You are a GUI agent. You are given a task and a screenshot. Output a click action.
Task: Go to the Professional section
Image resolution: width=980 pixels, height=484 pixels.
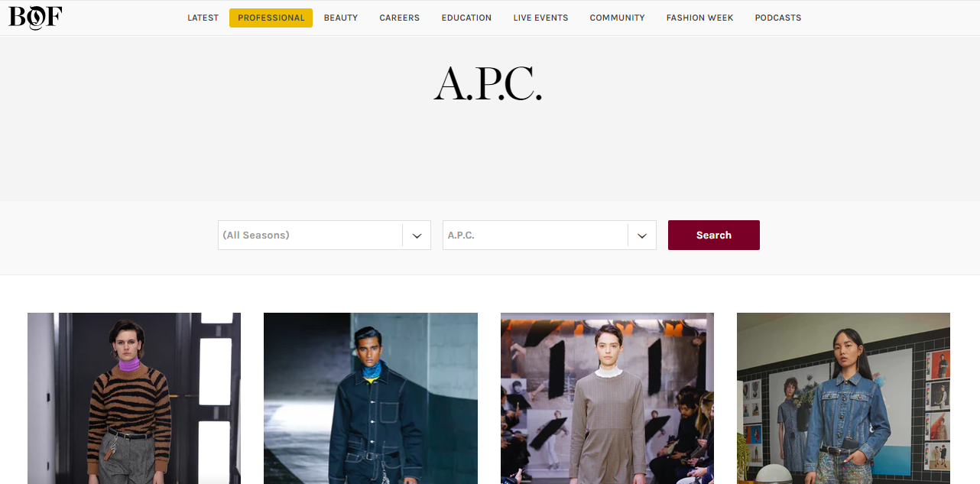point(271,18)
